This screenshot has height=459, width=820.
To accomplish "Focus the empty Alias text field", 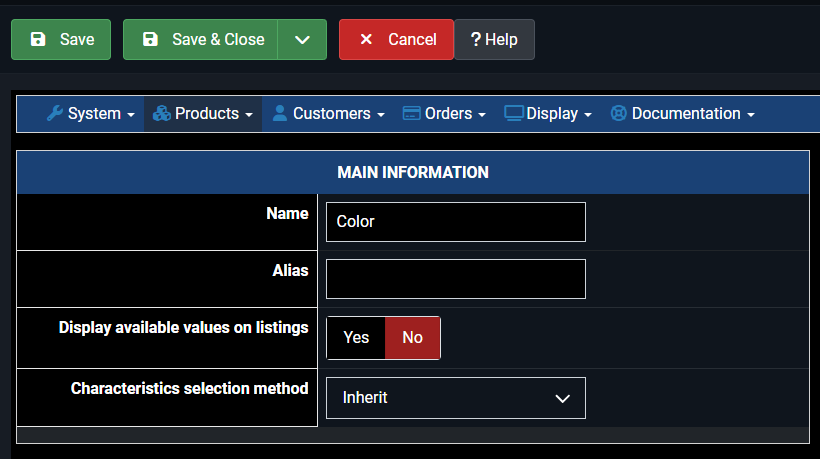I will 456,279.
